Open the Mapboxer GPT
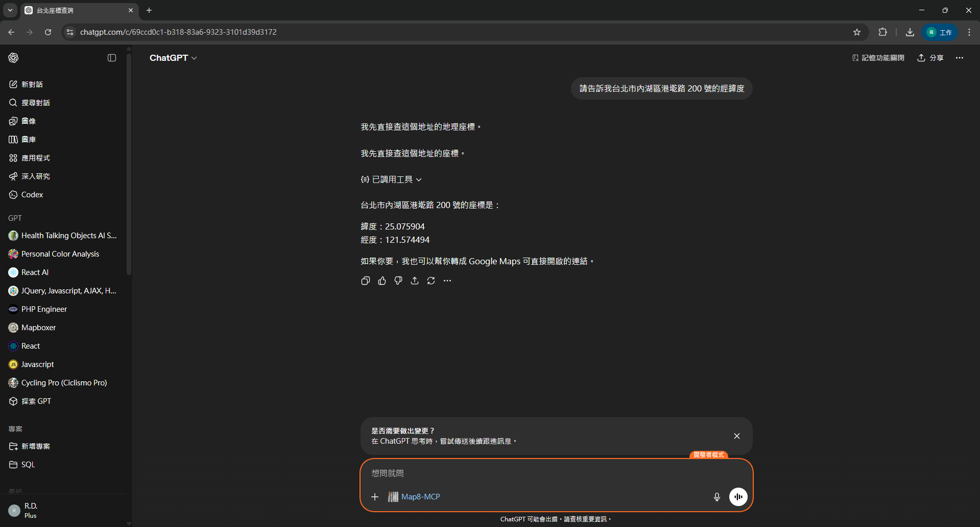The height and width of the screenshot is (527, 980). point(62,328)
